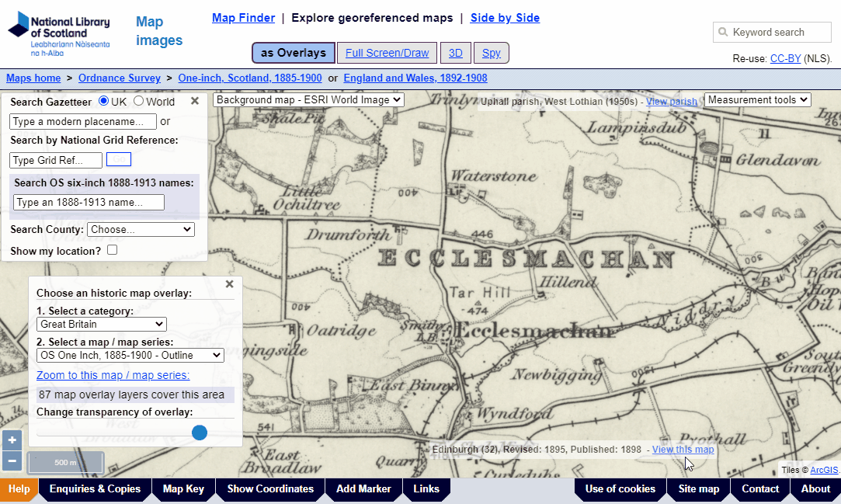Click the ArcGIS tiles attribution link
The image size is (841, 504).
click(x=824, y=470)
